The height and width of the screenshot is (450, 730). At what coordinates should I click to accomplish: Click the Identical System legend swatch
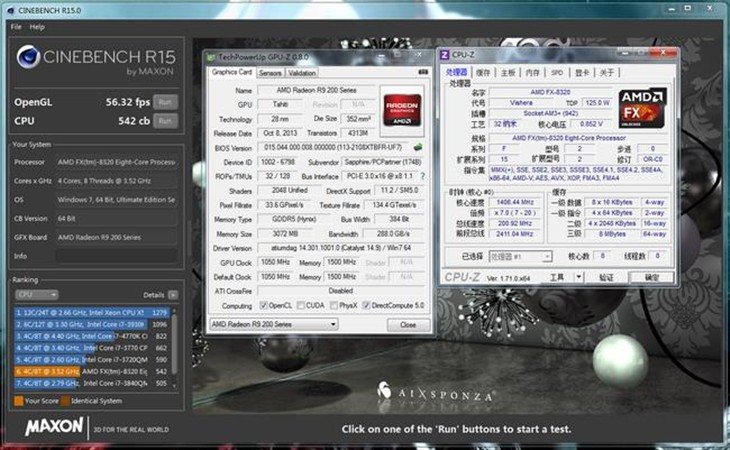66,401
